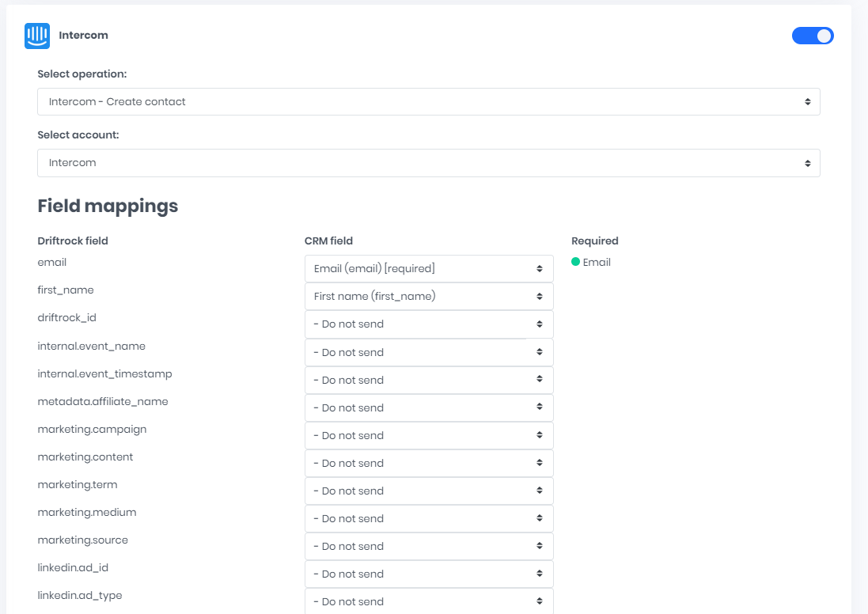Open CRM field dropdown for email
This screenshot has width=868, height=614.
pos(428,269)
